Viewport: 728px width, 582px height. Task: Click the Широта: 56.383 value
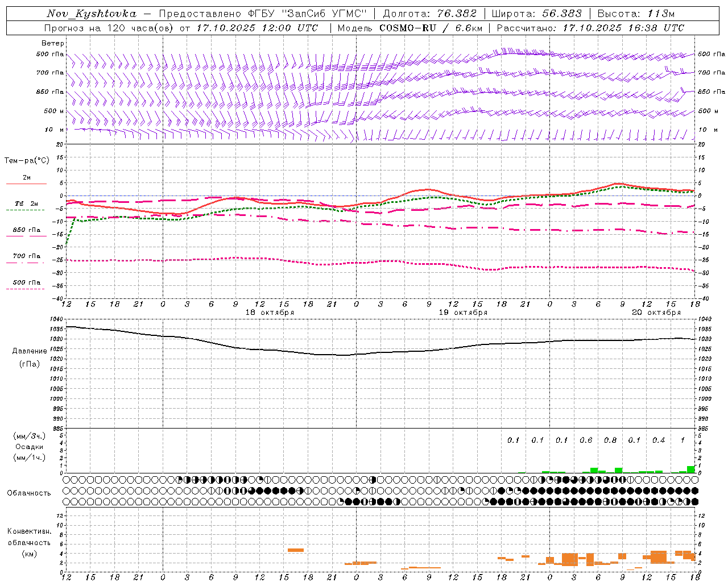click(x=536, y=14)
